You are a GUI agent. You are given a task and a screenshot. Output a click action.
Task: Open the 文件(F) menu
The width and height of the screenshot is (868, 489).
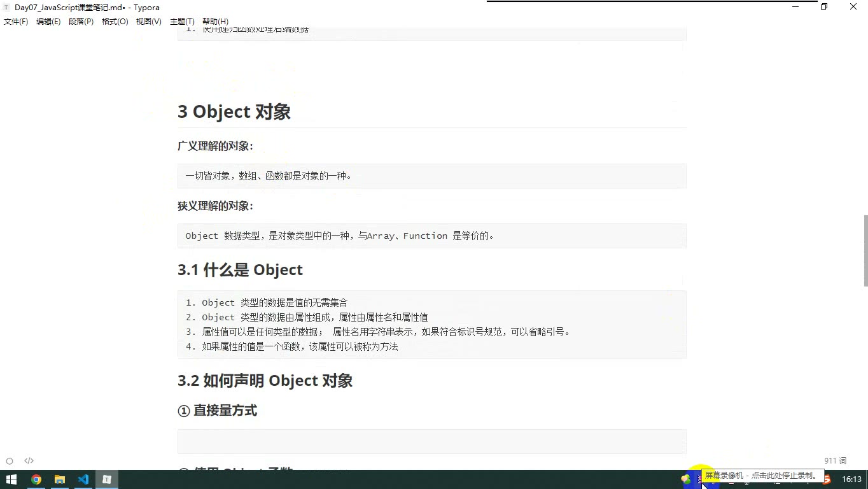pyautogui.click(x=16, y=22)
